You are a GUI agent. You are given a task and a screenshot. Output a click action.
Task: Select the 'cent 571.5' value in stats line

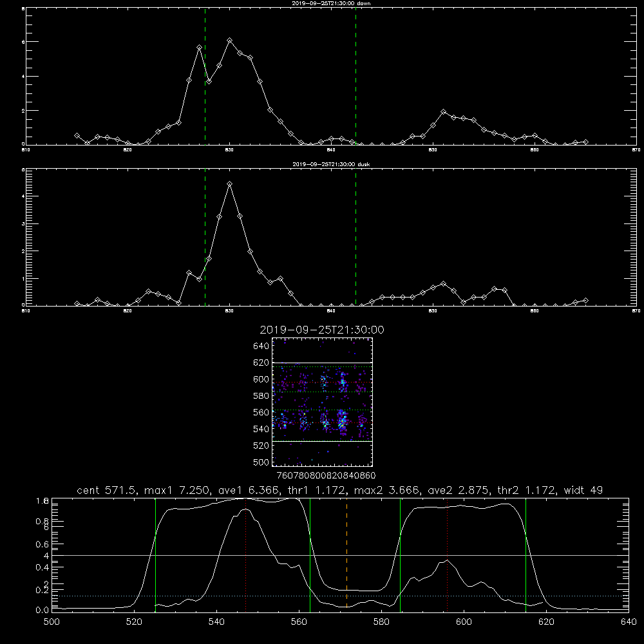(107, 490)
